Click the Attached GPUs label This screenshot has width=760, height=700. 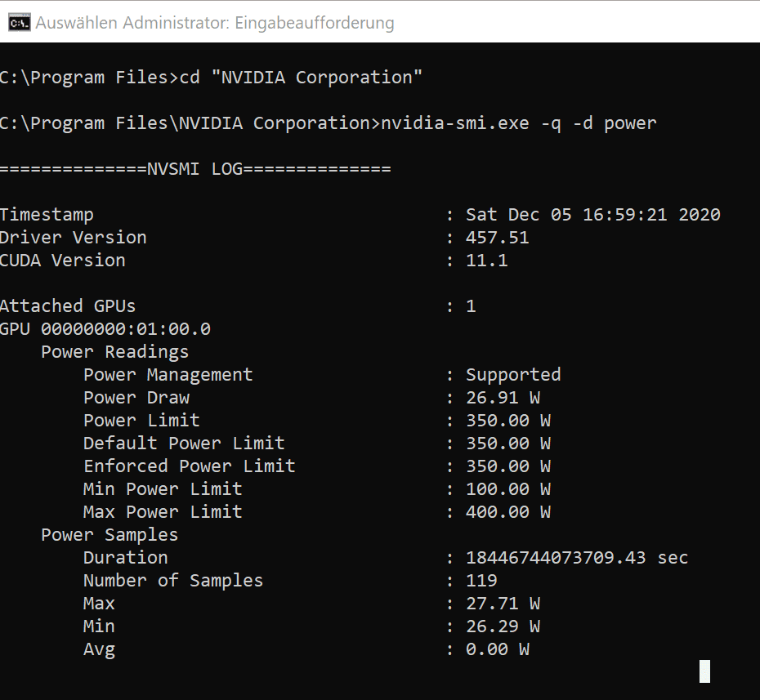[x=68, y=306]
